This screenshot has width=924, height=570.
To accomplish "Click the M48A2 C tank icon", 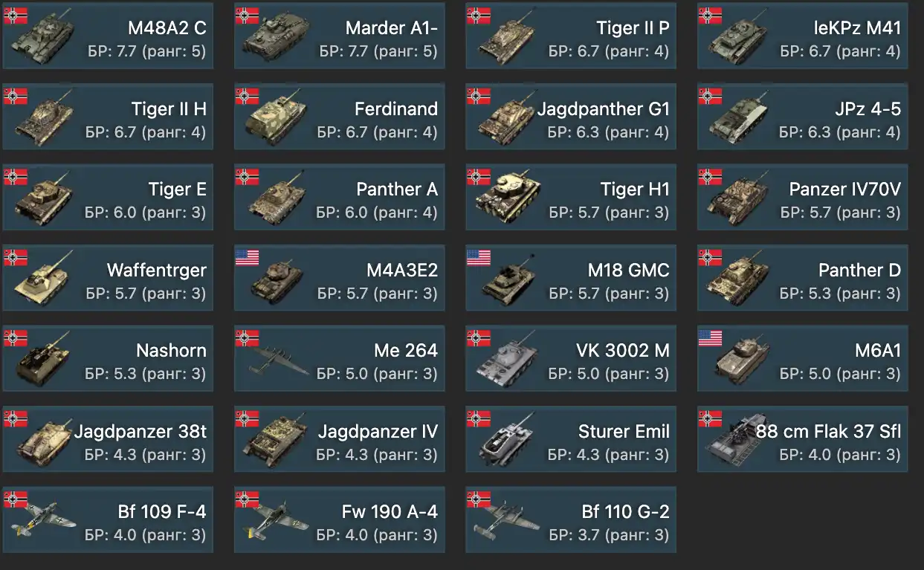I will [x=44, y=36].
